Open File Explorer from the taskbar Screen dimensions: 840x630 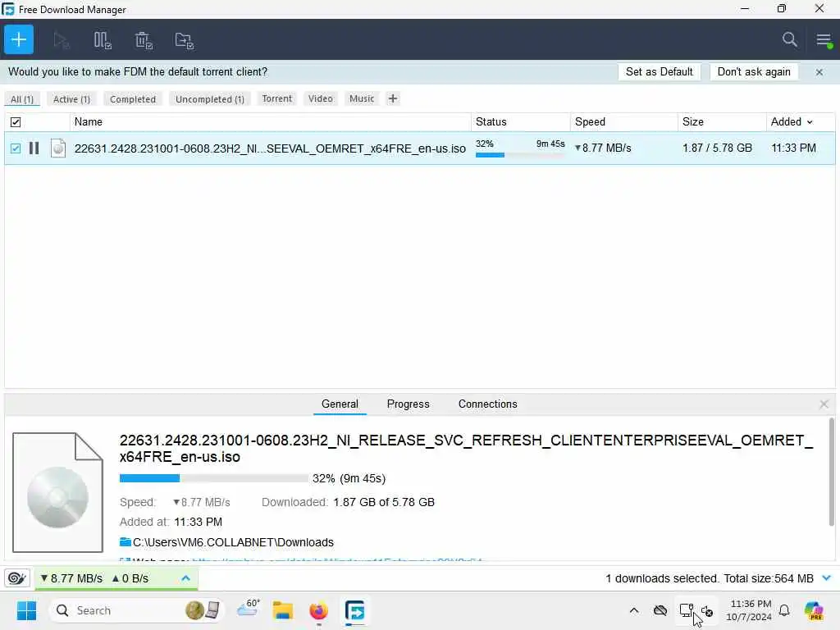[282, 610]
